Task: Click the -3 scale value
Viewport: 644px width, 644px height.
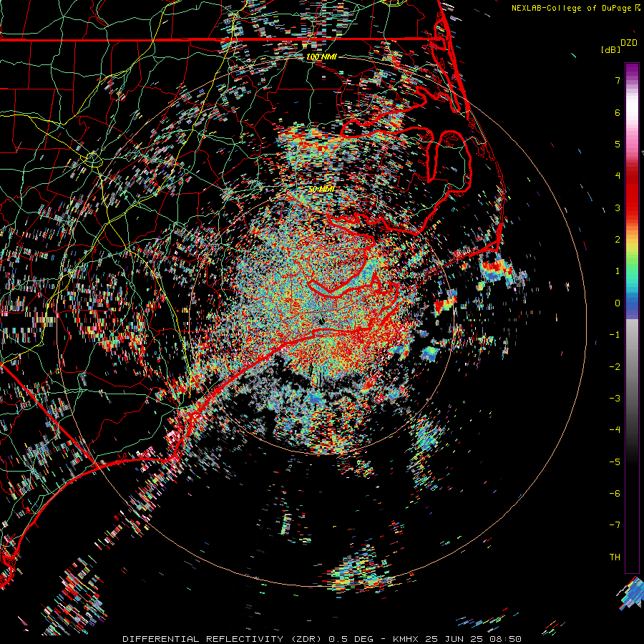Action: pos(615,399)
